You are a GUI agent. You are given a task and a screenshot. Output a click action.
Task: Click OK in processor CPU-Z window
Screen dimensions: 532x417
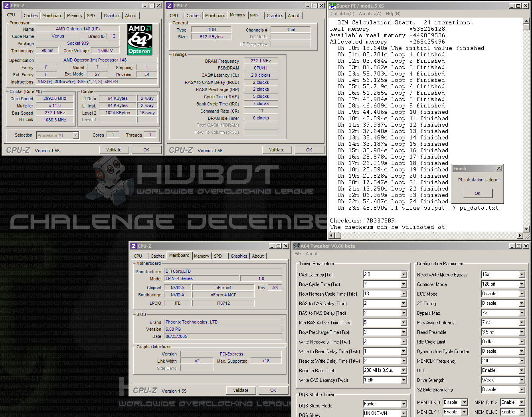[146, 150]
